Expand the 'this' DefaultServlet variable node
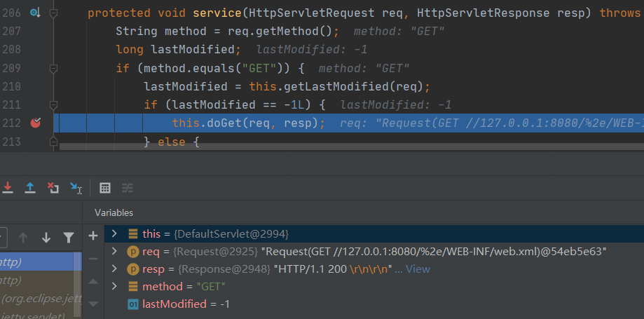Image resolution: width=644 pixels, height=319 pixels. click(x=114, y=233)
